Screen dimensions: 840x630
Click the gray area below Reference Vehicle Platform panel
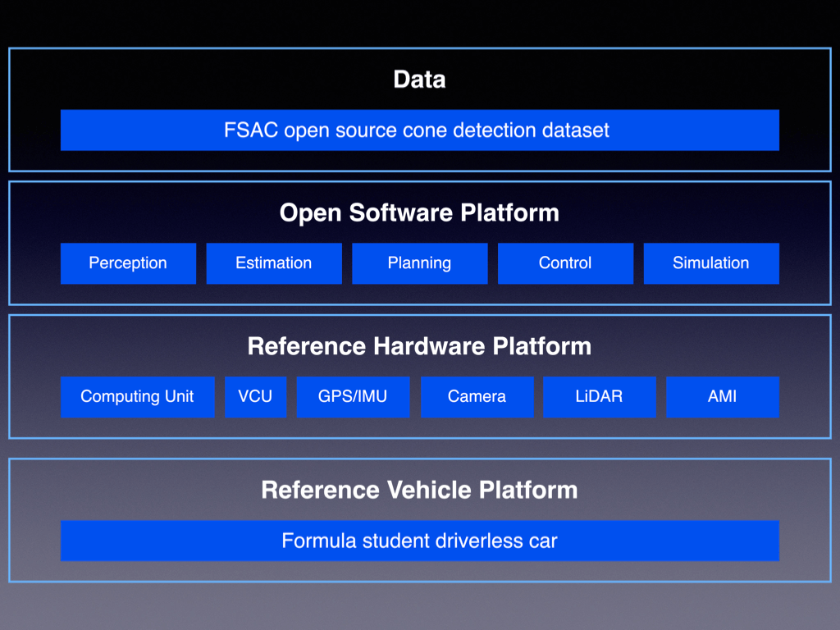pyautogui.click(x=419, y=607)
